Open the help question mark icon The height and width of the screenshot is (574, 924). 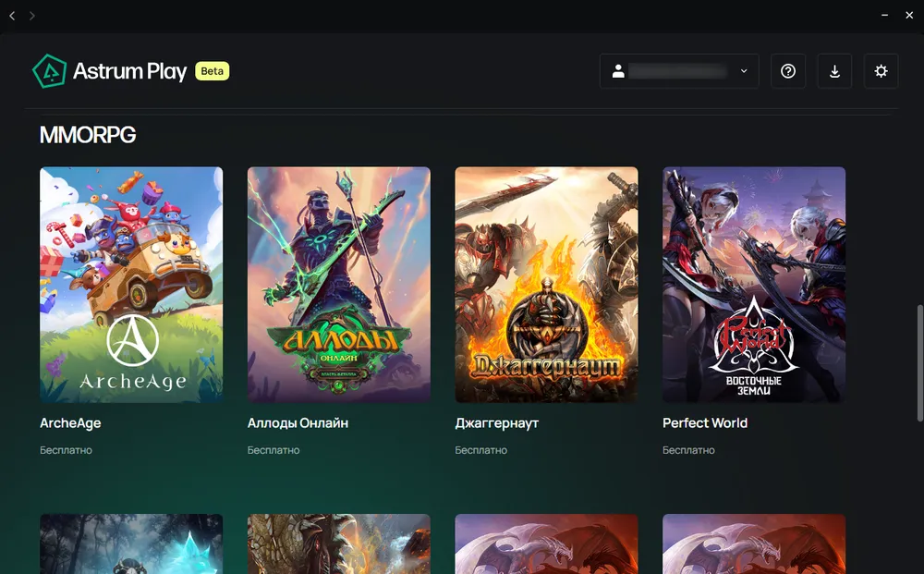(x=788, y=71)
